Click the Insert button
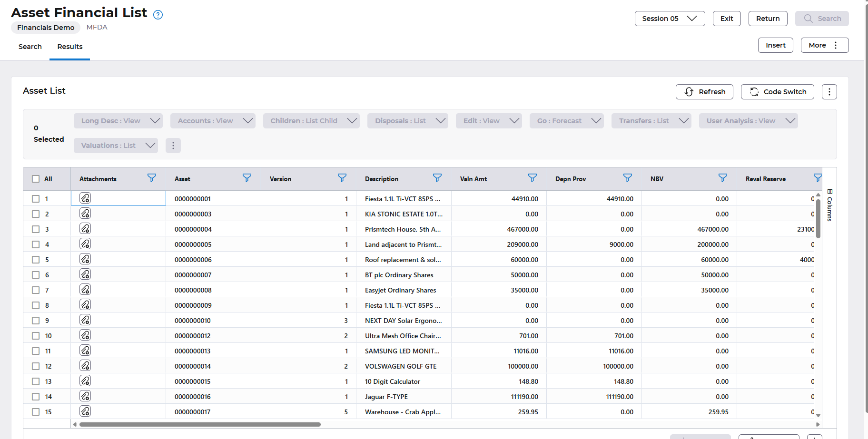 click(x=775, y=45)
